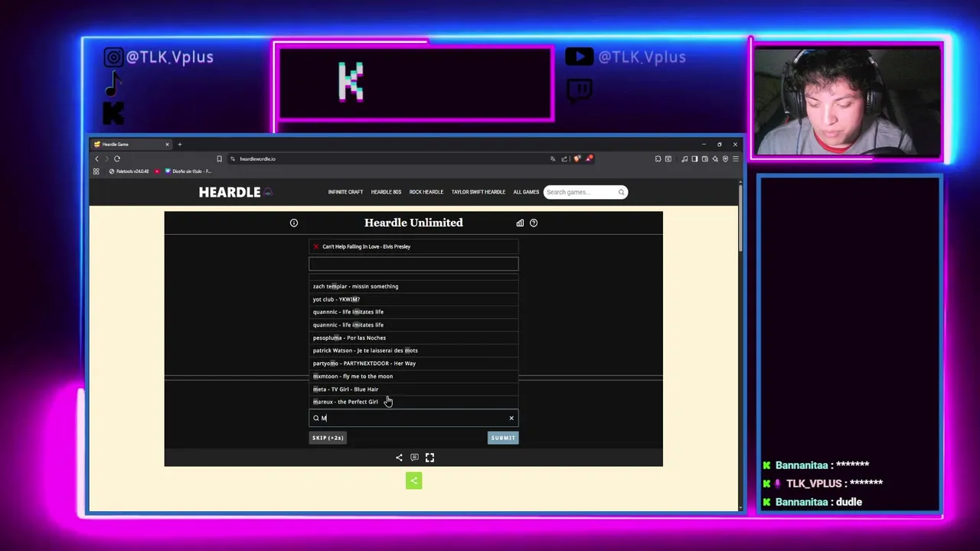Click the SKIP (+2s) button
Viewport: 980px width, 551px height.
click(328, 438)
